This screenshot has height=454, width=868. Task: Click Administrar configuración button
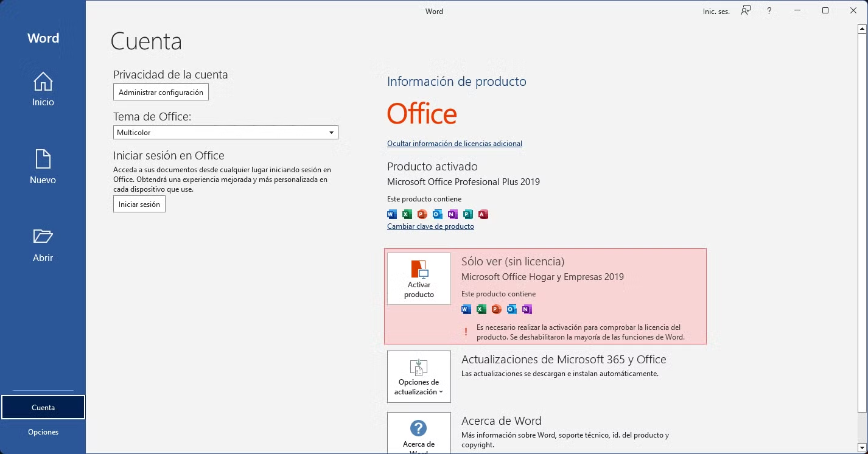161,93
